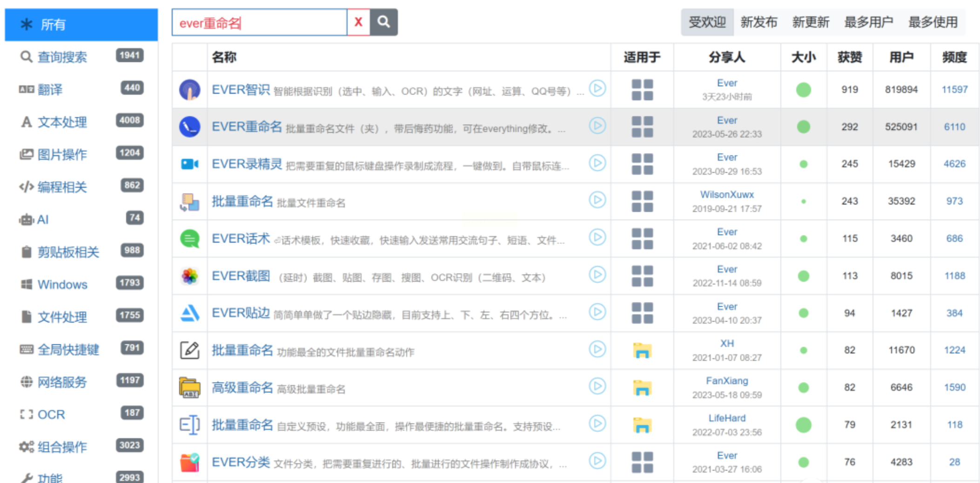Clear the search box with the red X
The image size is (980, 483).
tap(358, 22)
